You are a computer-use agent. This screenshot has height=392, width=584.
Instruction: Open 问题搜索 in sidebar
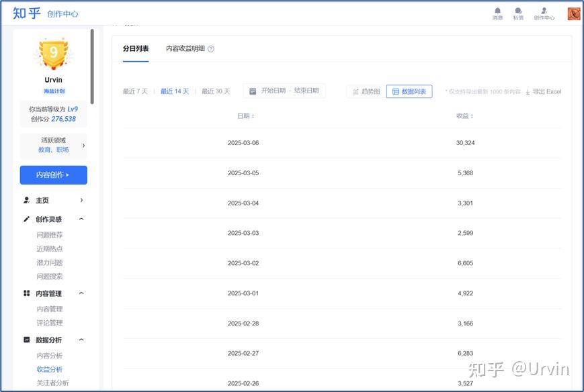[50, 277]
